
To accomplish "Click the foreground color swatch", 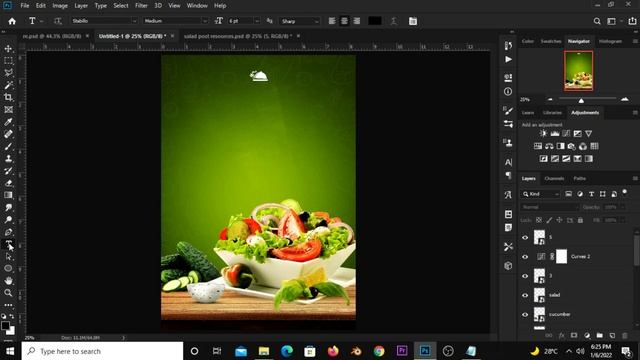I will [x=5, y=326].
